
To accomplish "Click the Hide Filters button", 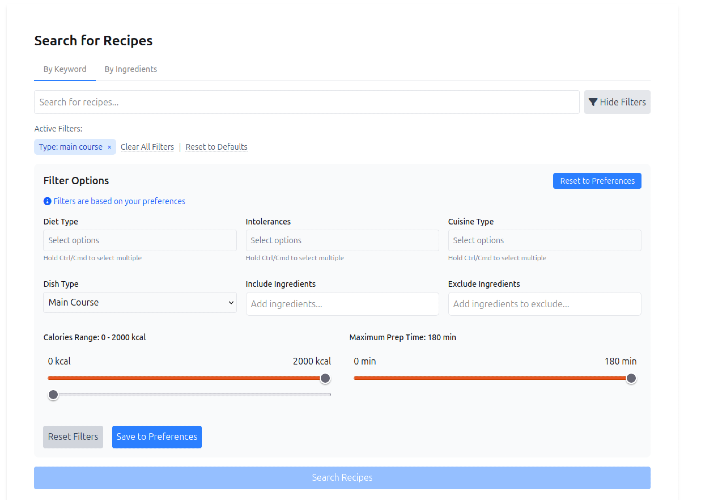I will coord(617,102).
